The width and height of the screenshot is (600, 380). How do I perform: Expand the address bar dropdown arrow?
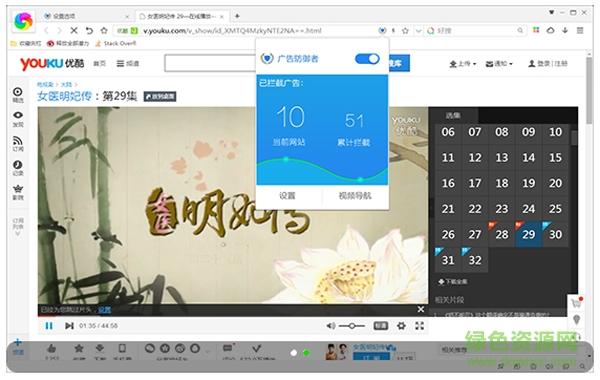[x=418, y=31]
